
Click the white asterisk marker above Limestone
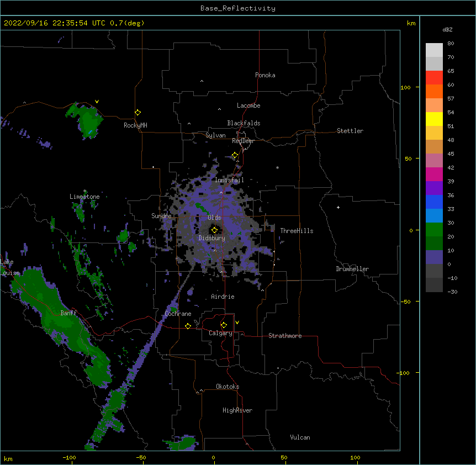tap(85, 191)
